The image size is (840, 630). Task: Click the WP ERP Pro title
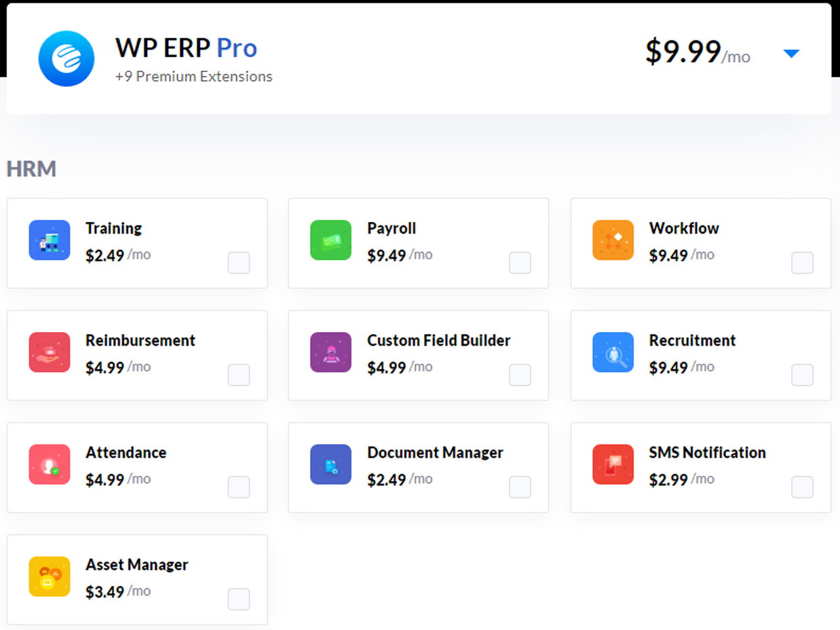tap(187, 48)
